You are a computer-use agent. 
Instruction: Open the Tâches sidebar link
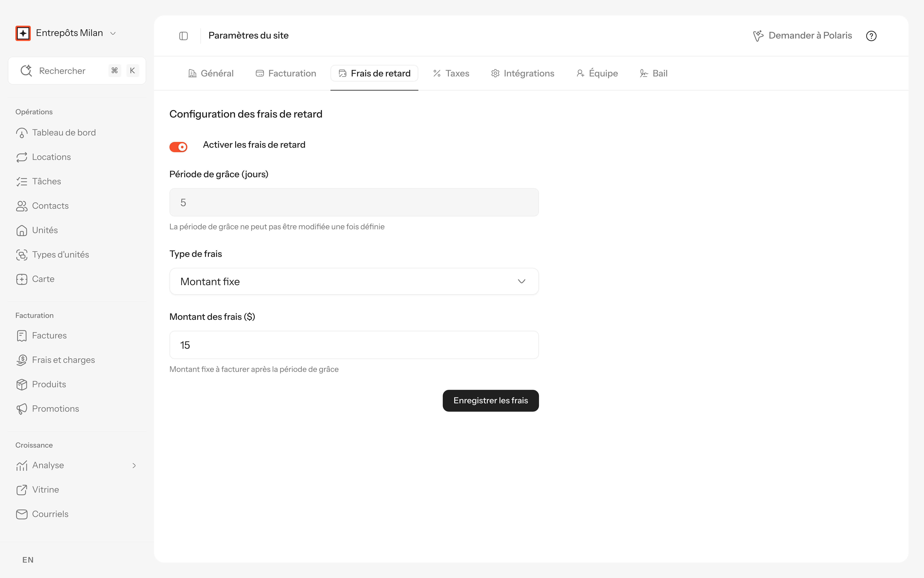coord(47,182)
